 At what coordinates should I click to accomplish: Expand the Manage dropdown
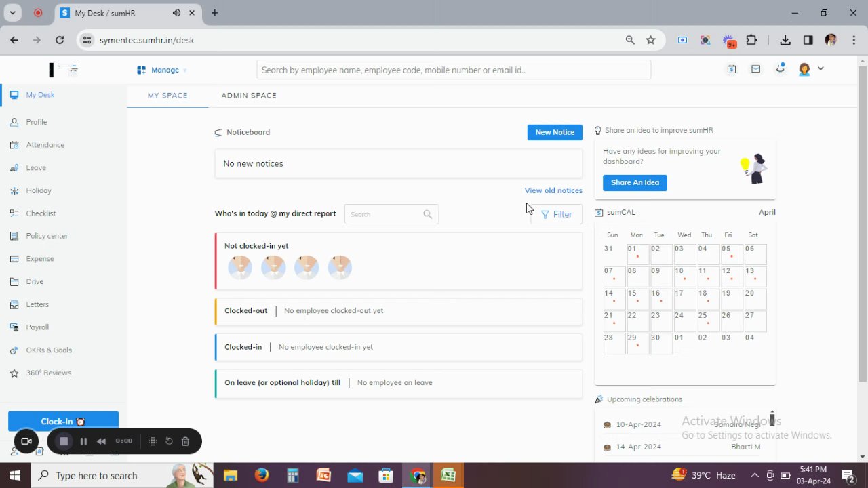162,70
